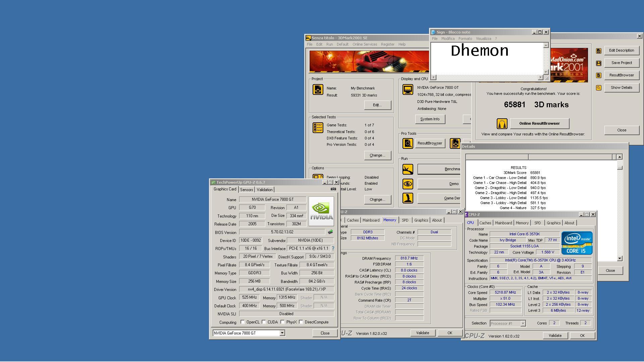Image resolution: width=644 pixels, height=362 pixels.
Task: Click the Online ResultBrowser button
Action: coord(539,123)
